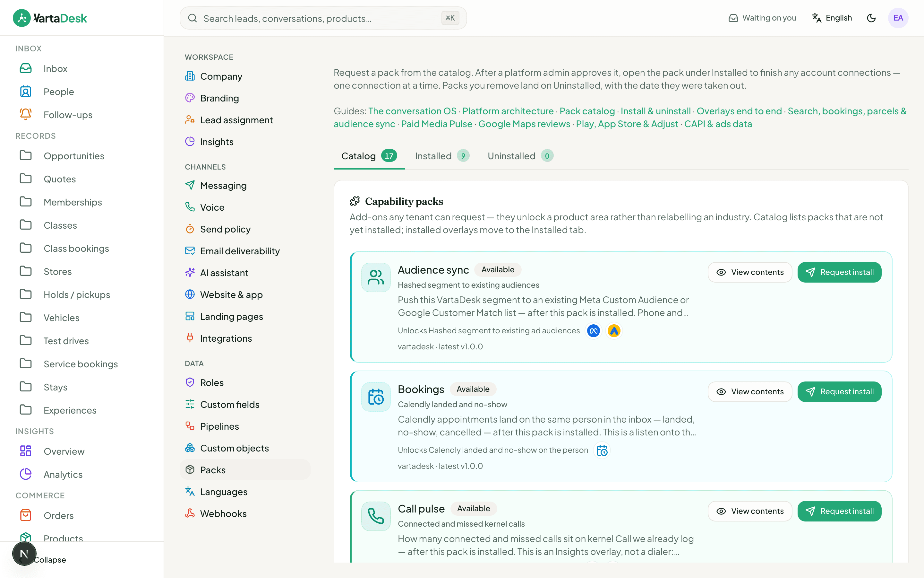View contents of Call pulse

point(750,511)
